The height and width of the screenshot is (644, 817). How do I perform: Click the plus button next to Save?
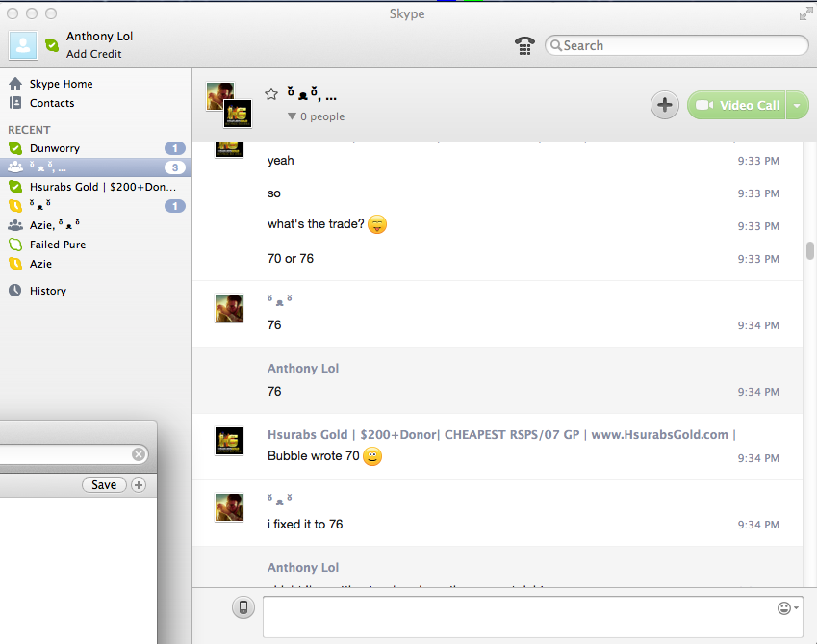coord(138,485)
